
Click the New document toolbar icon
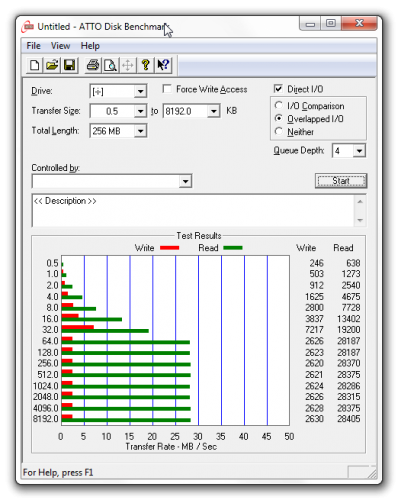tap(35, 65)
